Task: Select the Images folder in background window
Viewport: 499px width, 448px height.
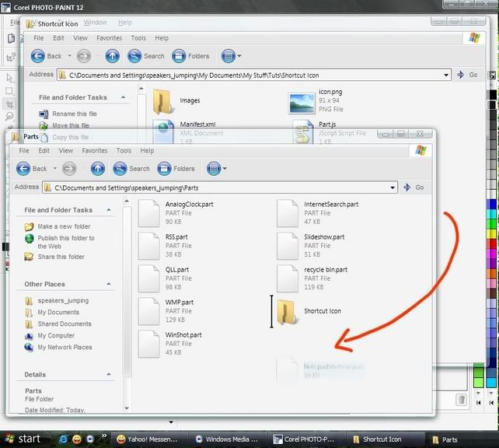Action: click(163, 101)
